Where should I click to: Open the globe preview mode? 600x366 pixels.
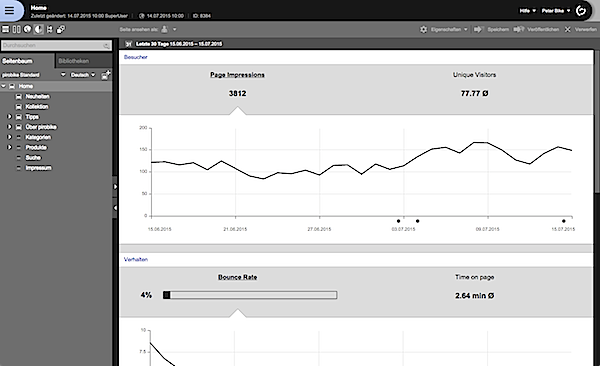pyautogui.click(x=27, y=29)
